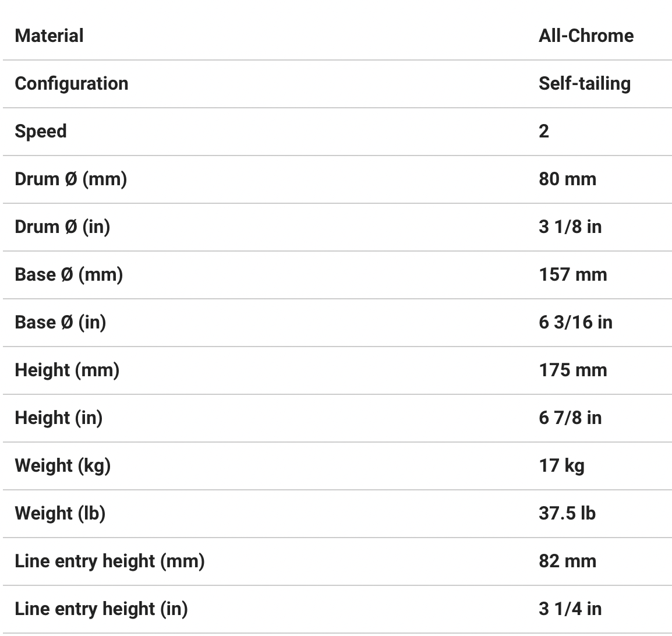Click the Base Ø (mm) label

tap(69, 274)
